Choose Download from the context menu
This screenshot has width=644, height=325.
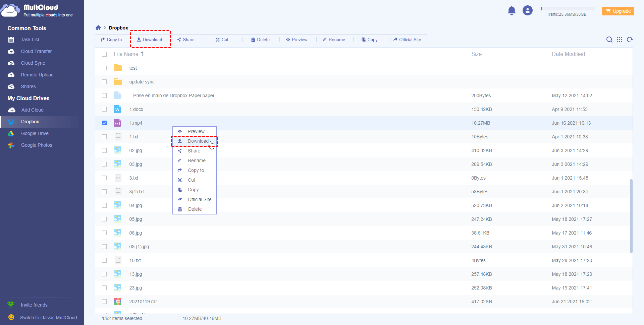(x=198, y=141)
